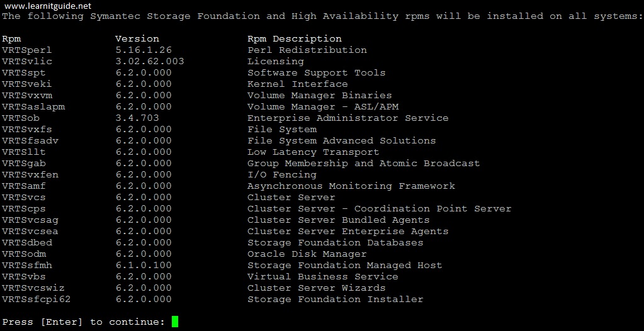Click version number 5.16.1.26
Image resolution: width=644 pixels, height=331 pixels.
tap(144, 50)
